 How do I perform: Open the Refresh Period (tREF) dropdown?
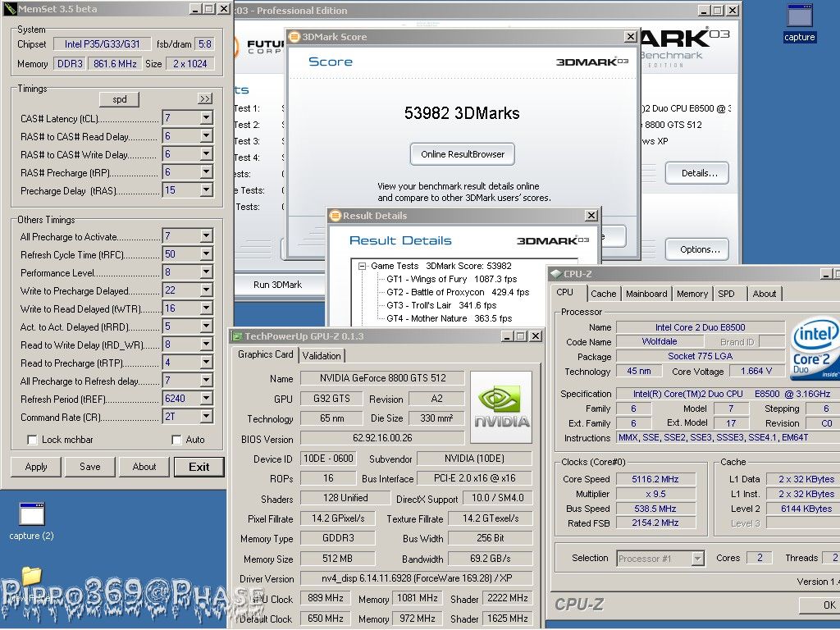pos(206,398)
